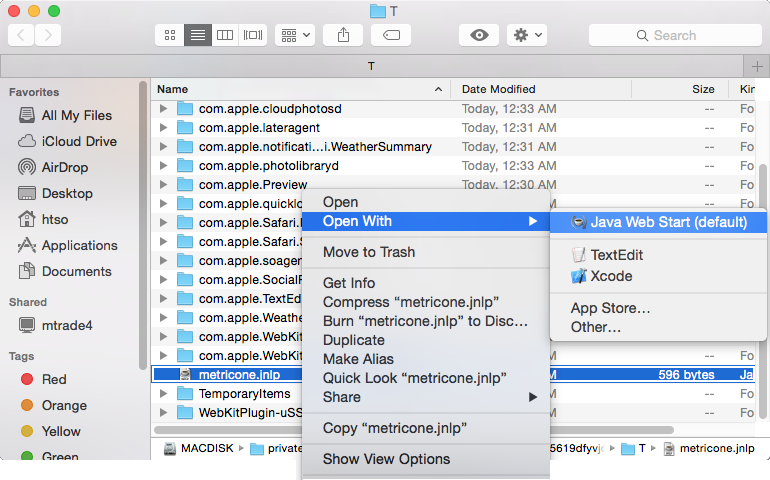Select the Red tag
The image size is (770, 480).
(44, 379)
